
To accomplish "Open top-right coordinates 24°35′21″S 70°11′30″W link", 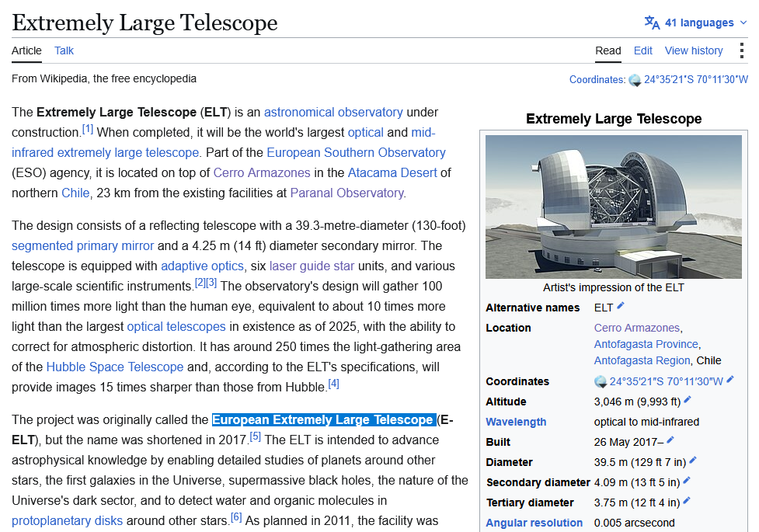I will click(x=696, y=79).
